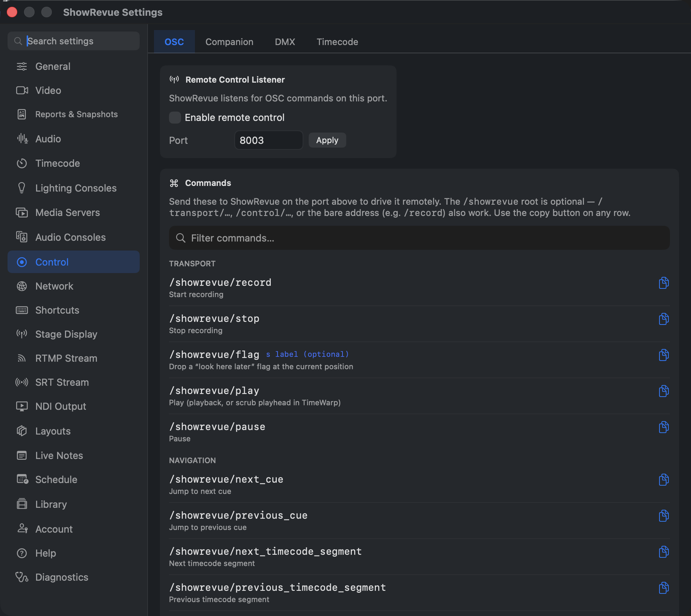
Task: Click the Audio waveform icon
Action: [22, 139]
